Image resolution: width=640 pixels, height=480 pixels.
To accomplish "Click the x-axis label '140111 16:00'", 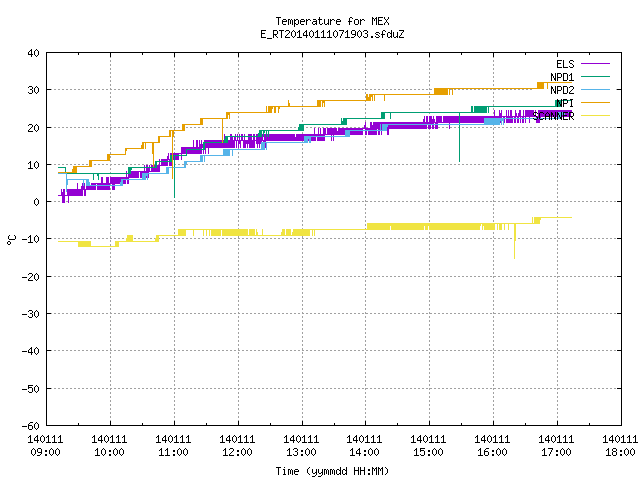I will [493, 446].
